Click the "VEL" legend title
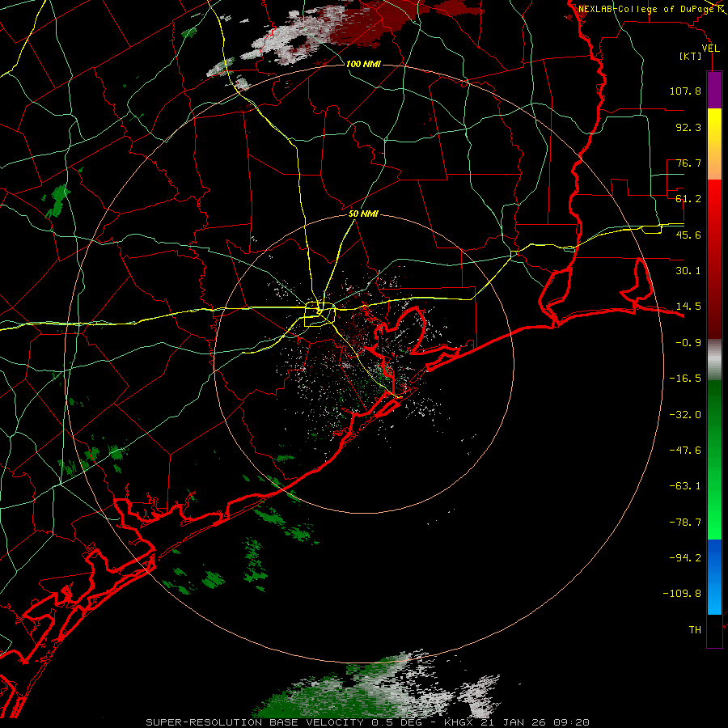This screenshot has width=728, height=728. (711, 49)
